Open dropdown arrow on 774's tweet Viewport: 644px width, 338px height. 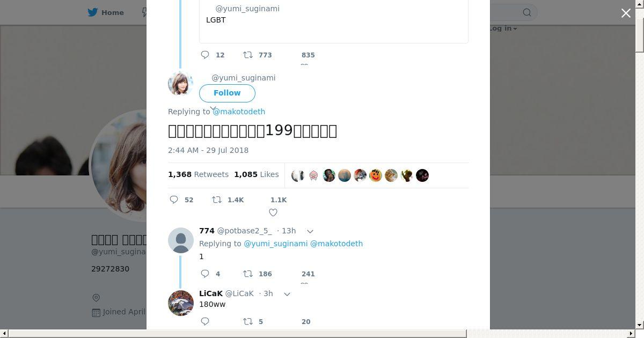click(x=310, y=231)
